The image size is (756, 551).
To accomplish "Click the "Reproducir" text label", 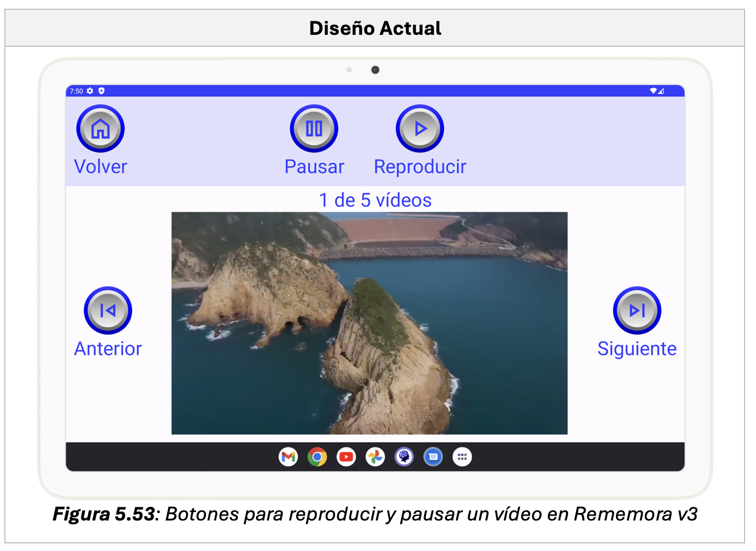I will 420,167.
